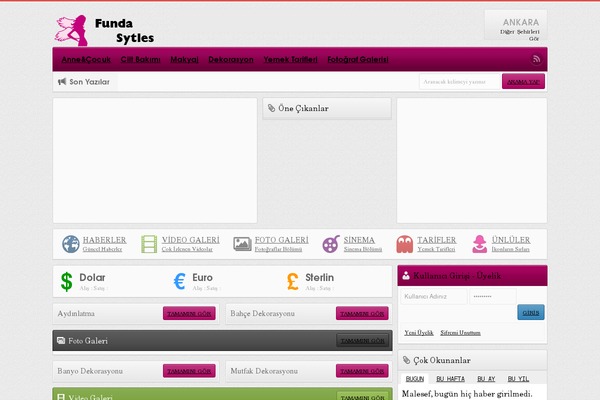The image size is (600, 400).
Task: Switch to the BU YIL tab
Action: coord(518,379)
